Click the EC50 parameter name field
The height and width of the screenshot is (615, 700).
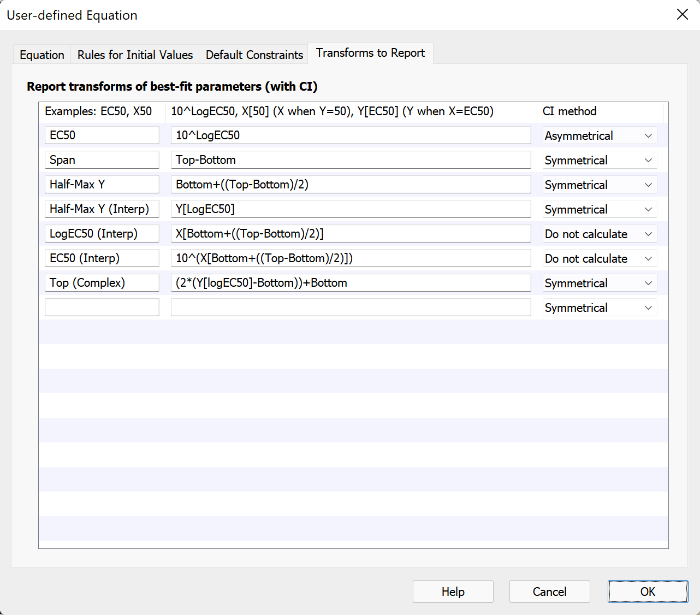pyautogui.click(x=102, y=135)
